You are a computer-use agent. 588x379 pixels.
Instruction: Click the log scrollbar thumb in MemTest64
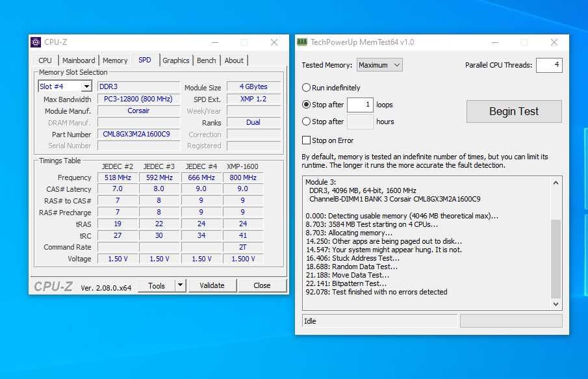[556, 259]
